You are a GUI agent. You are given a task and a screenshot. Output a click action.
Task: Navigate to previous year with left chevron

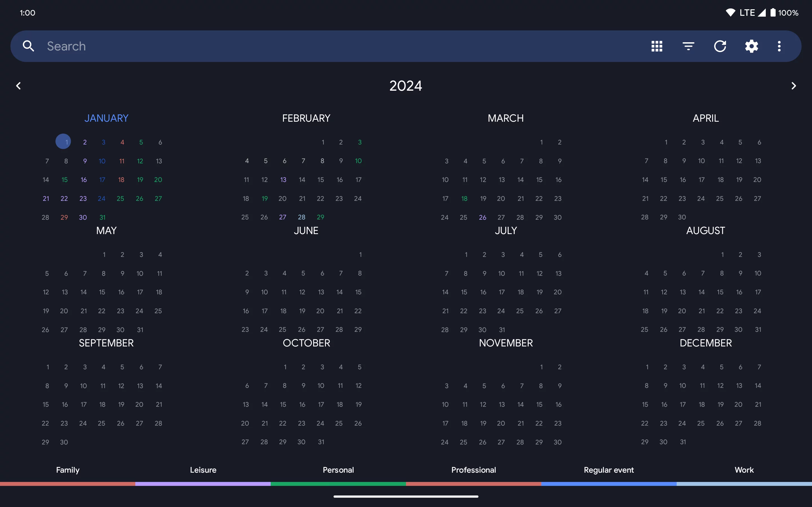19,86
